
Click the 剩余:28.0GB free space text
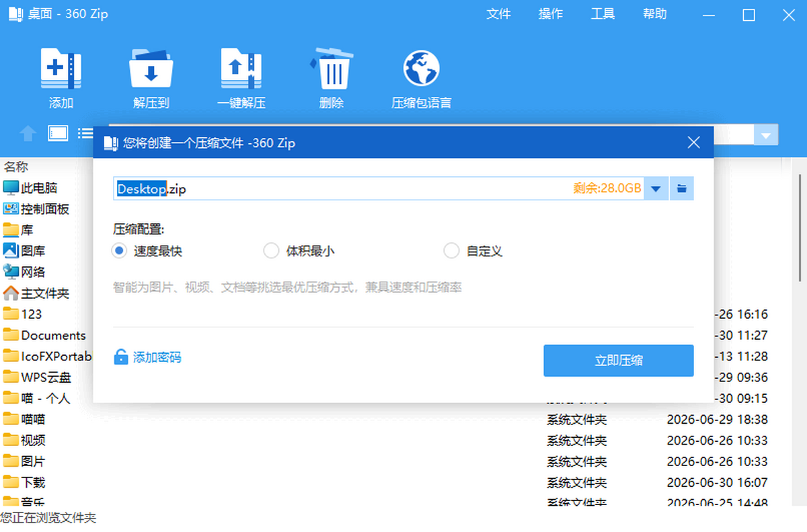[x=607, y=188]
